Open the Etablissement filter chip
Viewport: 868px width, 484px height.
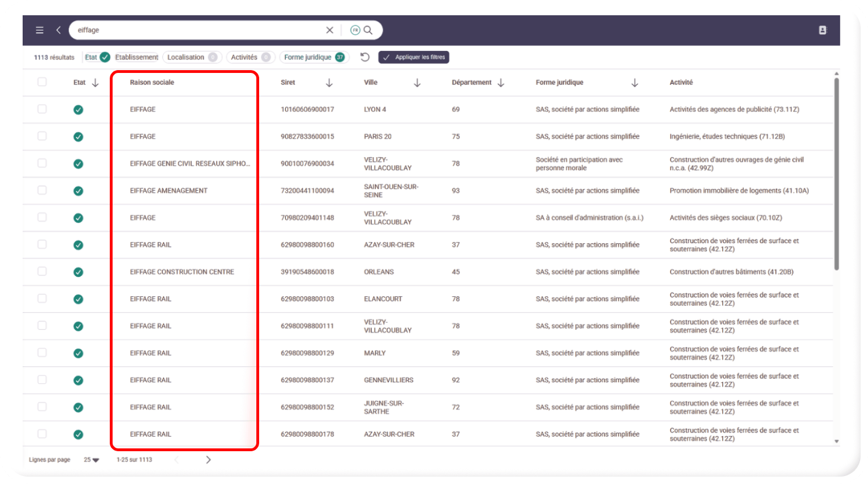(x=136, y=57)
